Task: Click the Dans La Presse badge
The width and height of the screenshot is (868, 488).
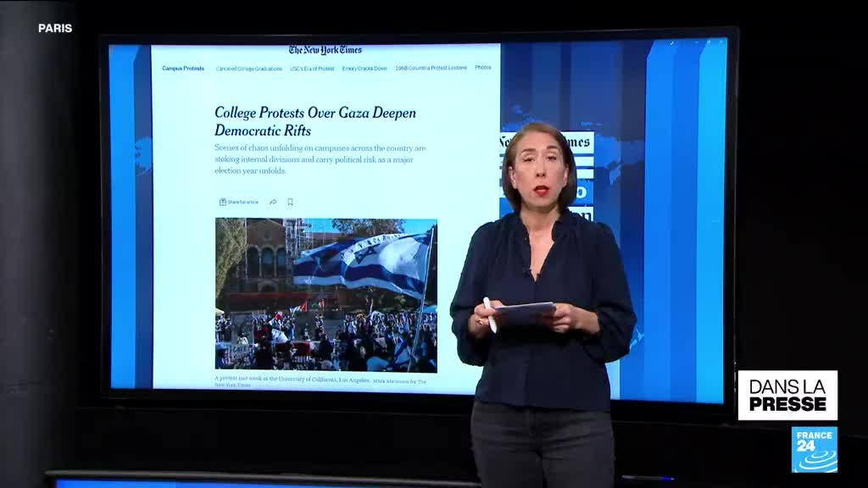Action: tap(787, 396)
